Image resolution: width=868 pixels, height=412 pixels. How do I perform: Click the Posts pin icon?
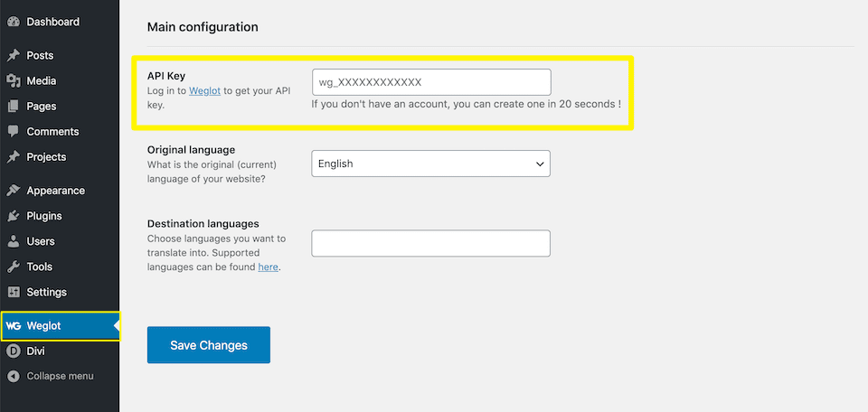(14, 55)
